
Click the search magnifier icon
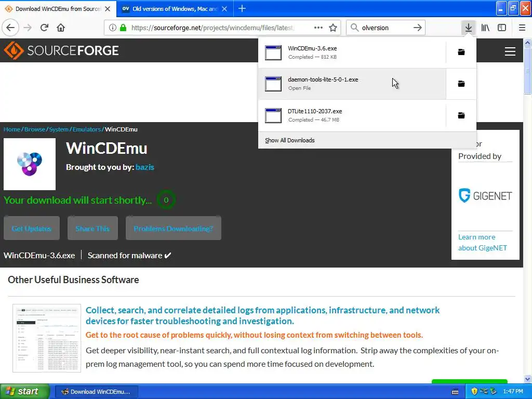tap(354, 28)
